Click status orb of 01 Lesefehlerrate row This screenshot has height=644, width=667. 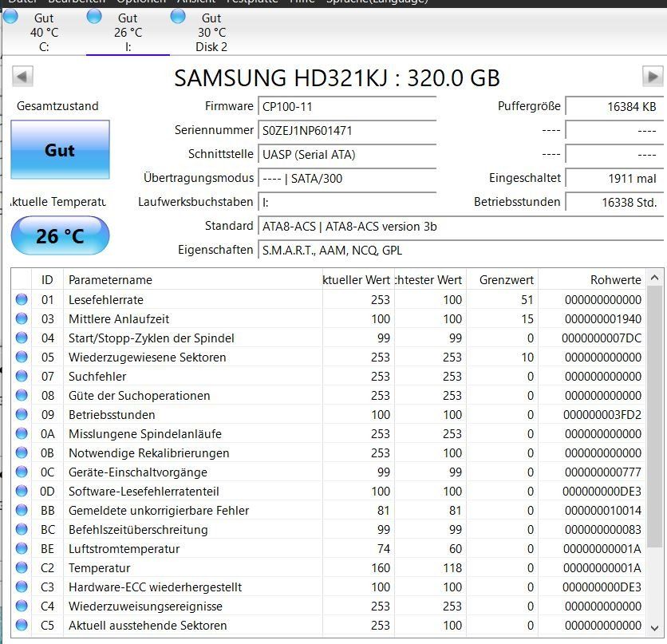[x=22, y=299]
